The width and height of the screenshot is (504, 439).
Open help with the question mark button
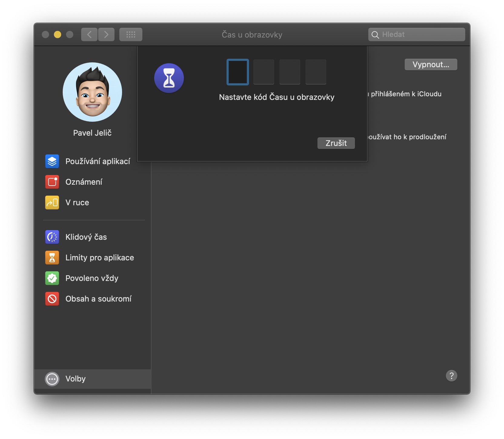point(451,376)
